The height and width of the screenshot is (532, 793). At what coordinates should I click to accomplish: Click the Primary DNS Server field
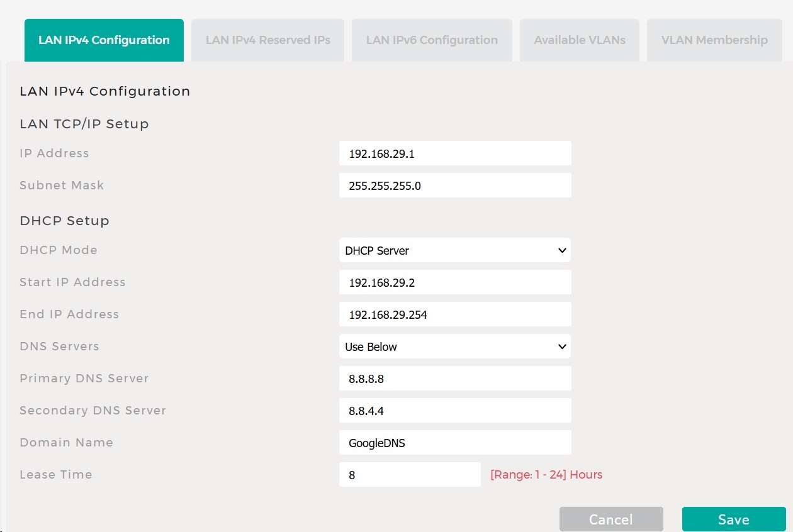click(454, 379)
